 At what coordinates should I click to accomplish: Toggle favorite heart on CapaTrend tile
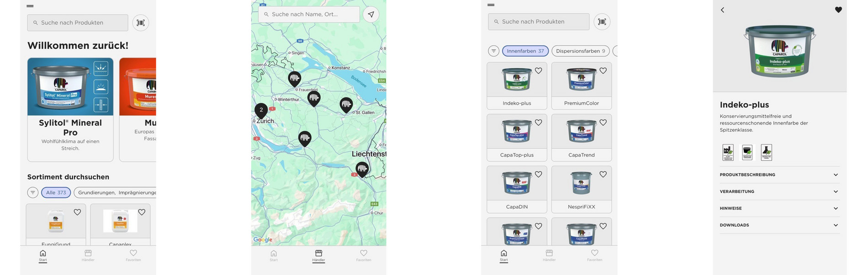click(603, 122)
